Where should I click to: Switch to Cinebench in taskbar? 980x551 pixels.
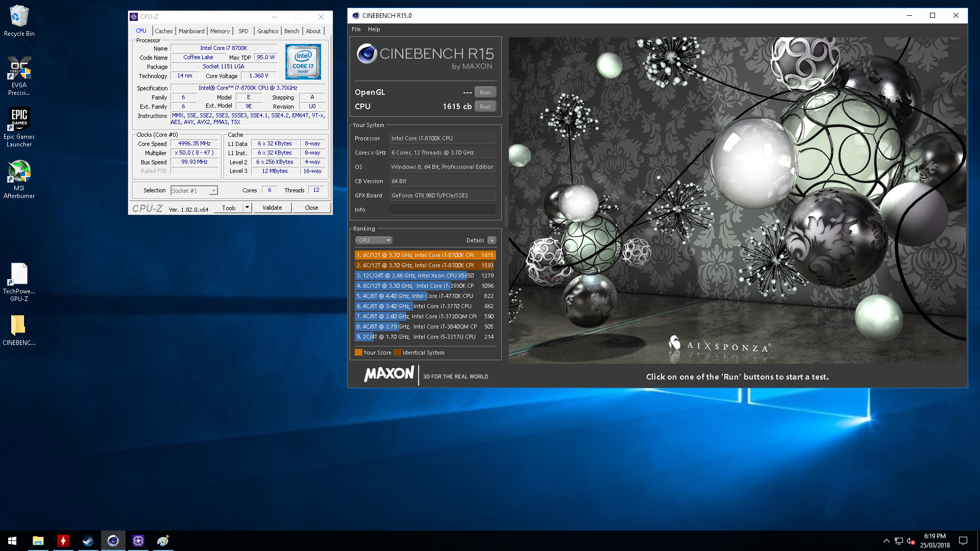pos(113,541)
